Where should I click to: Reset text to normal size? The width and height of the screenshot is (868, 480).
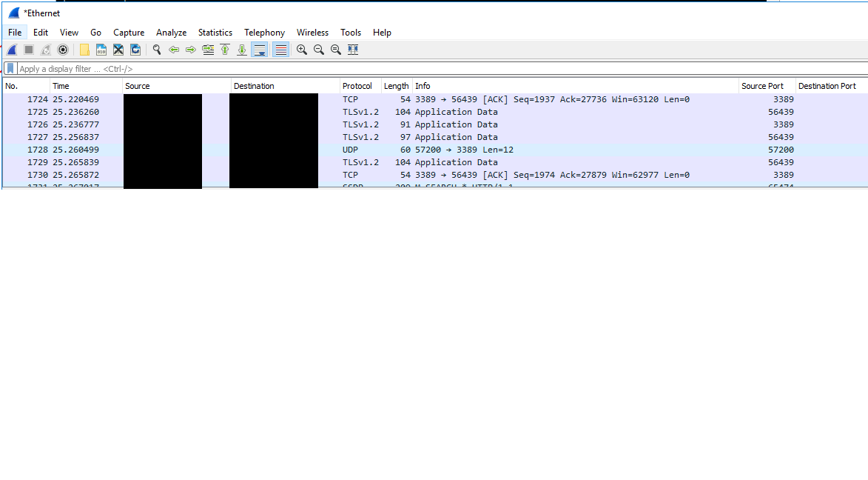(336, 50)
